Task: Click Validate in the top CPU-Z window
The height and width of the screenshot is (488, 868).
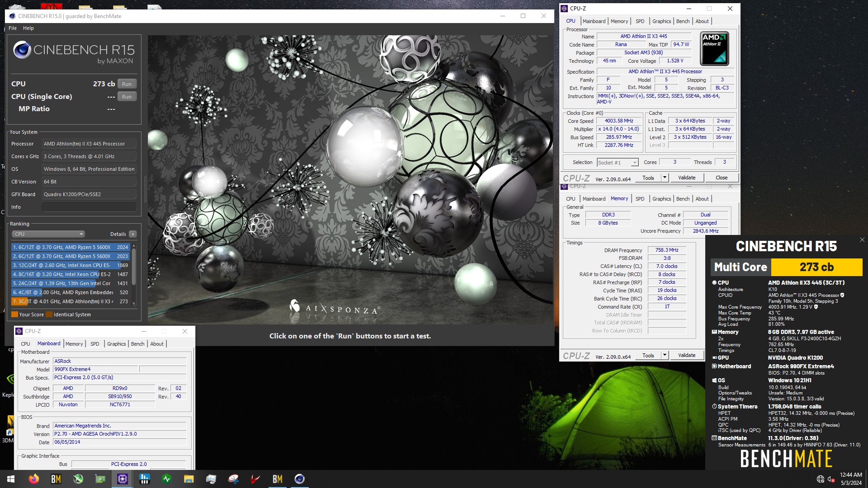Action: coord(687,178)
